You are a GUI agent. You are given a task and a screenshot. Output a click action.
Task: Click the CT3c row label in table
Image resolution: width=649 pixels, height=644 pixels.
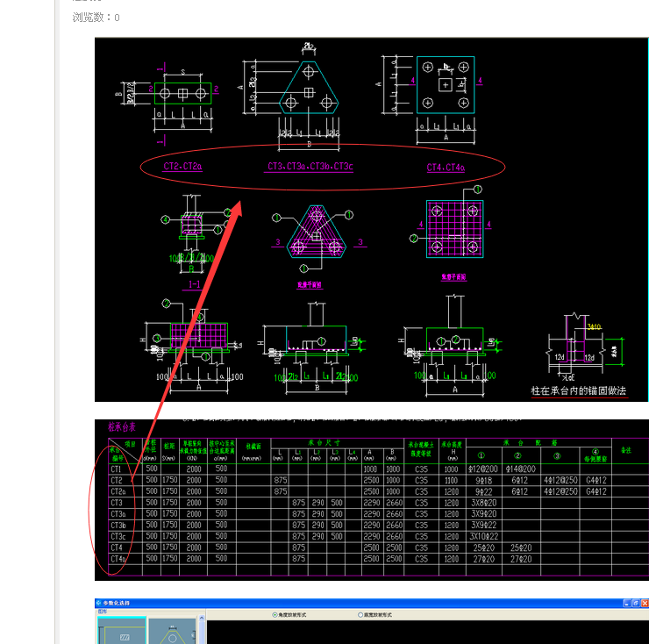118,536
